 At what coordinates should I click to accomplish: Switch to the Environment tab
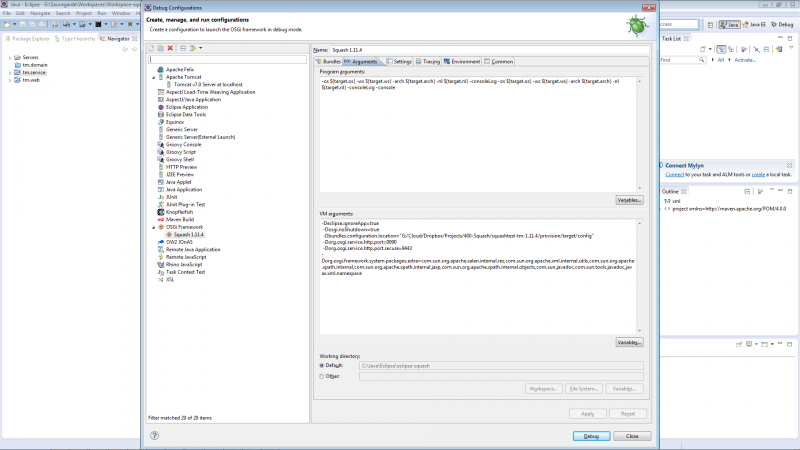[x=462, y=61]
